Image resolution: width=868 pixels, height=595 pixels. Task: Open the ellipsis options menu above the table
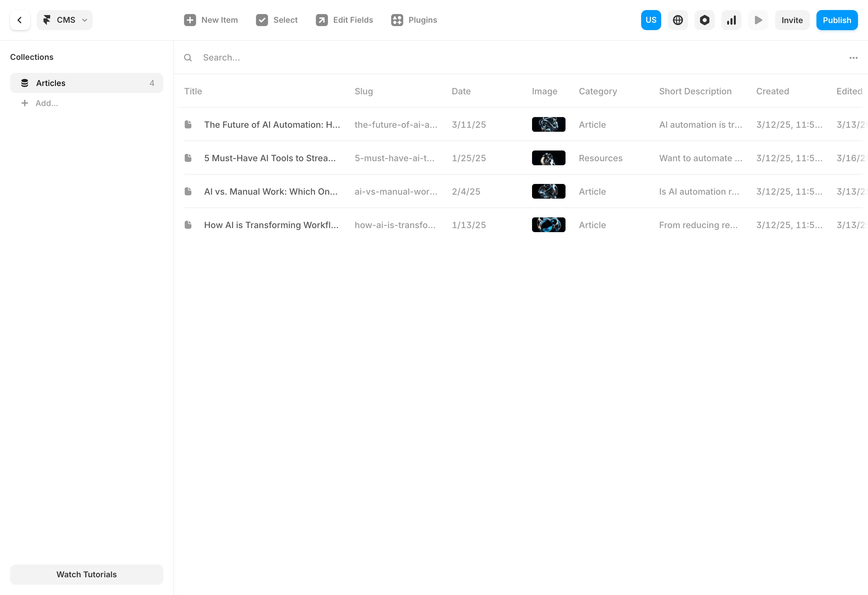click(853, 58)
